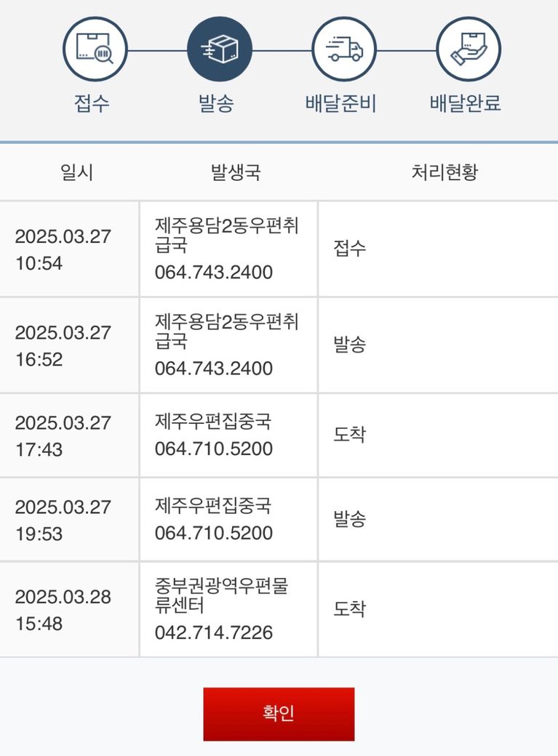Select the 접수 step label
This screenshot has width=558, height=756.
(92, 103)
